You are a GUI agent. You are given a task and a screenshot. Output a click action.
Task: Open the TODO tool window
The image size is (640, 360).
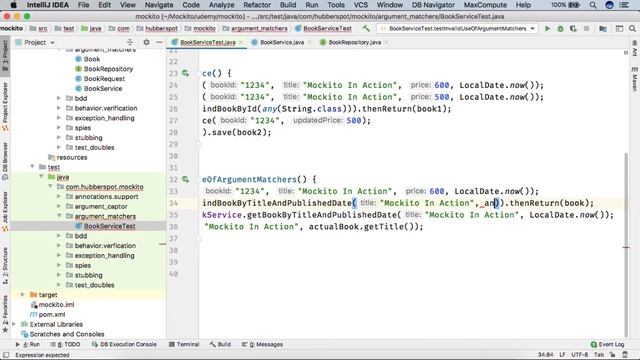[x=65, y=344]
